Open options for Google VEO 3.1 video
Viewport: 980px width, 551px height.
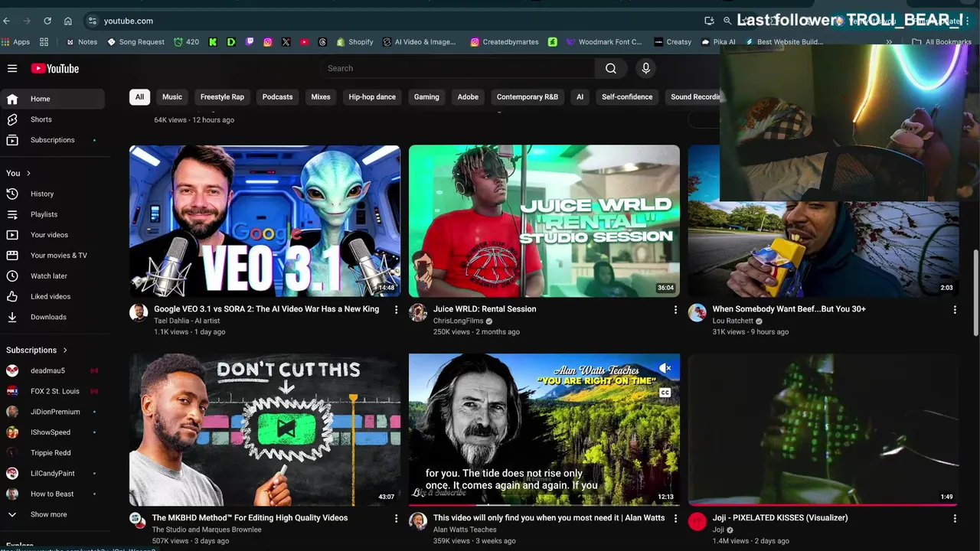click(x=396, y=309)
